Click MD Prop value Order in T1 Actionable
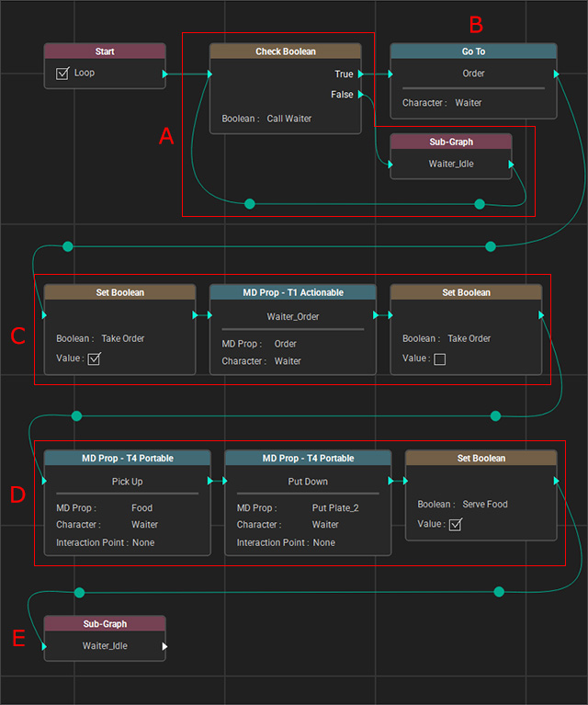588x705 pixels. coord(285,344)
